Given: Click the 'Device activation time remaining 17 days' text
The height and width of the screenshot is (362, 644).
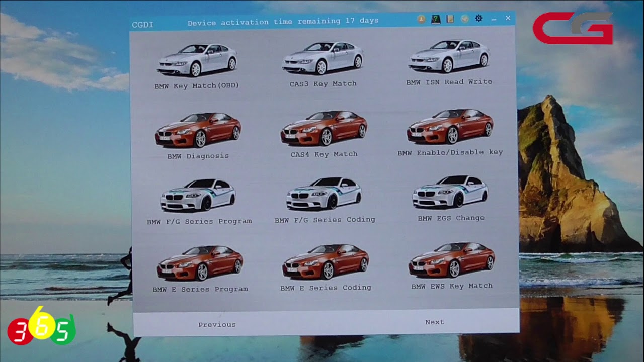Looking at the screenshot, I should [283, 22].
